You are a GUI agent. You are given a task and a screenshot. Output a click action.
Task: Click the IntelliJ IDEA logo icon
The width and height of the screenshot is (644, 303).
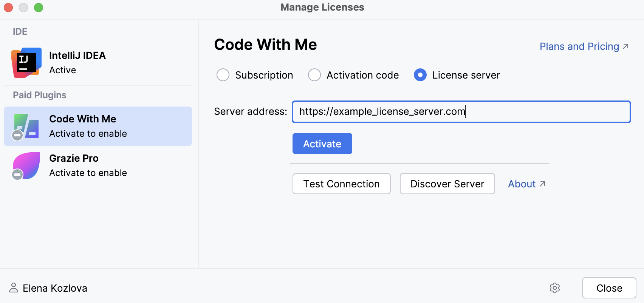(x=26, y=63)
